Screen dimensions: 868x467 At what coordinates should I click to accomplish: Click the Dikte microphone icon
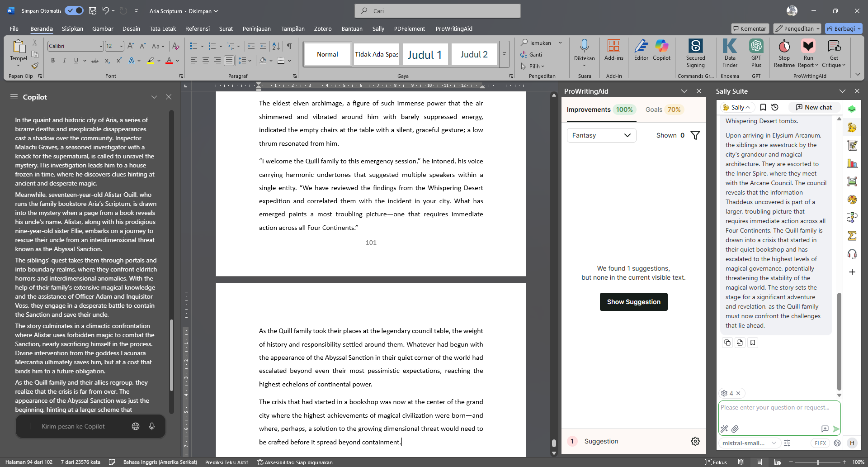(x=584, y=46)
